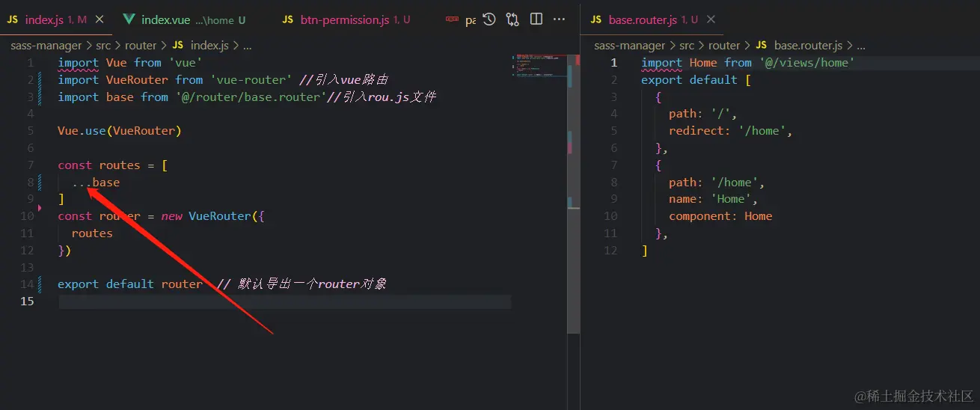The image size is (980, 410).
Task: Click name: 'Home' line
Action: 714,199
